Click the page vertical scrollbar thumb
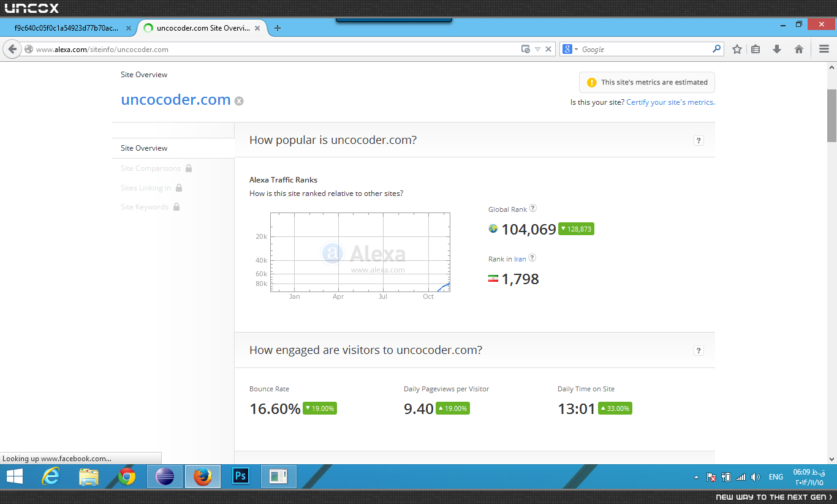The image size is (837, 504). 831,115
